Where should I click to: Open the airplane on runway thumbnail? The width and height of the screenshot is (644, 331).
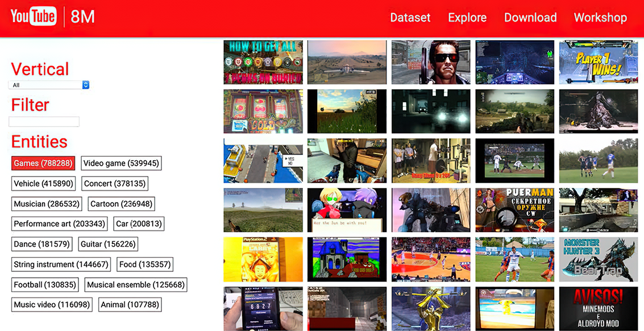347,62
